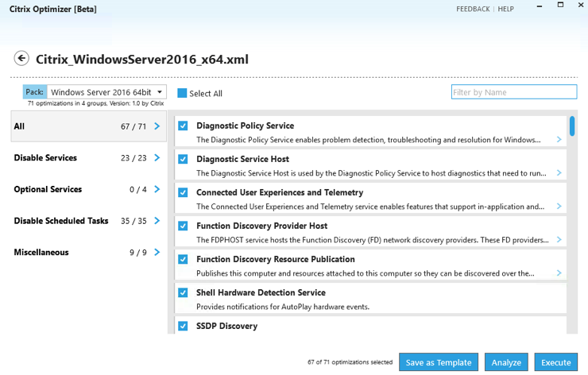Screen dimensions: 588x375
Task: Click the arrow next to Disable Services group
Action: 157,158
